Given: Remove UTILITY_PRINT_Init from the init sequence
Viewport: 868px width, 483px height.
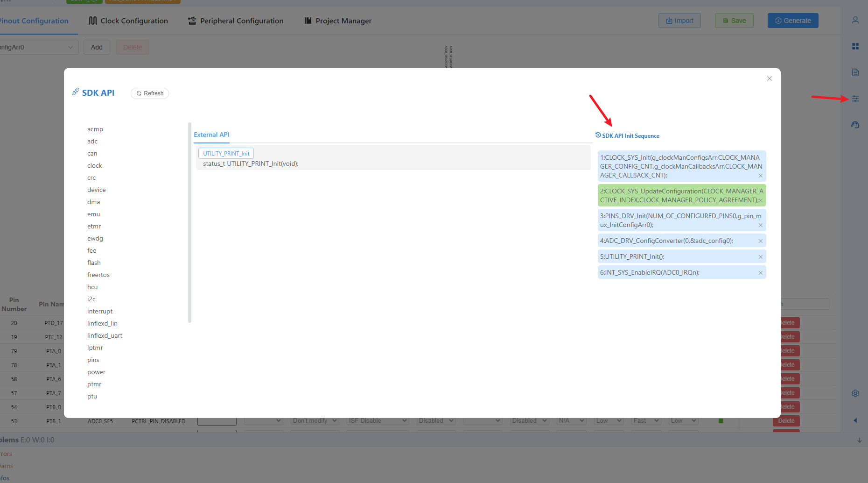Looking at the screenshot, I should click(760, 257).
